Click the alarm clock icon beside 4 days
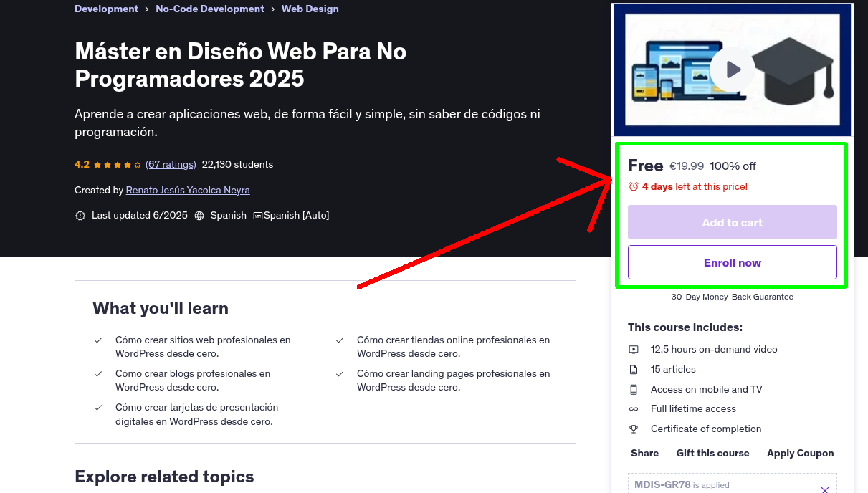868x493 pixels. click(633, 186)
